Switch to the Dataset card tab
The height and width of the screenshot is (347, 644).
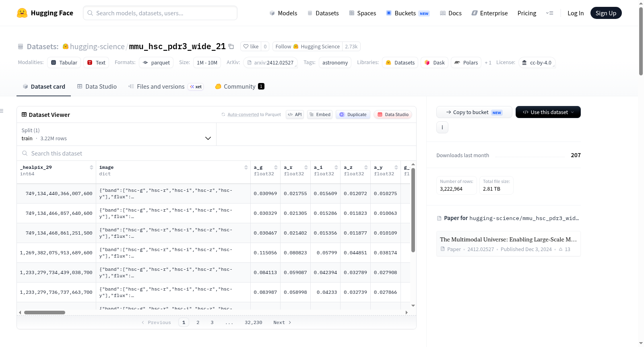pos(43,86)
